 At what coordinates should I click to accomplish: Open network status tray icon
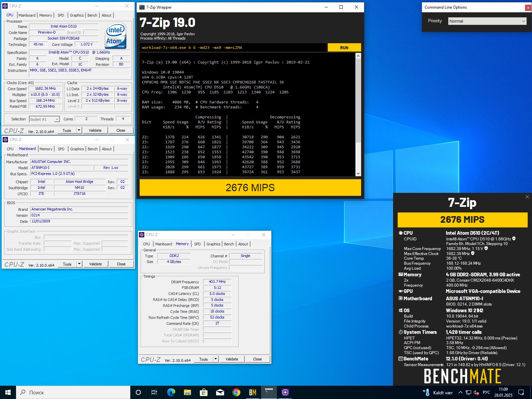468,393
